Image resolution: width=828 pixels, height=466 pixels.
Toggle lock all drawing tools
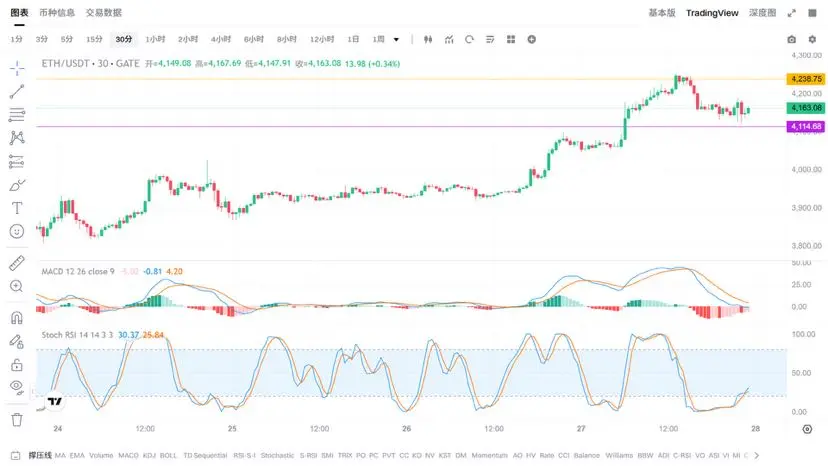coord(17,365)
